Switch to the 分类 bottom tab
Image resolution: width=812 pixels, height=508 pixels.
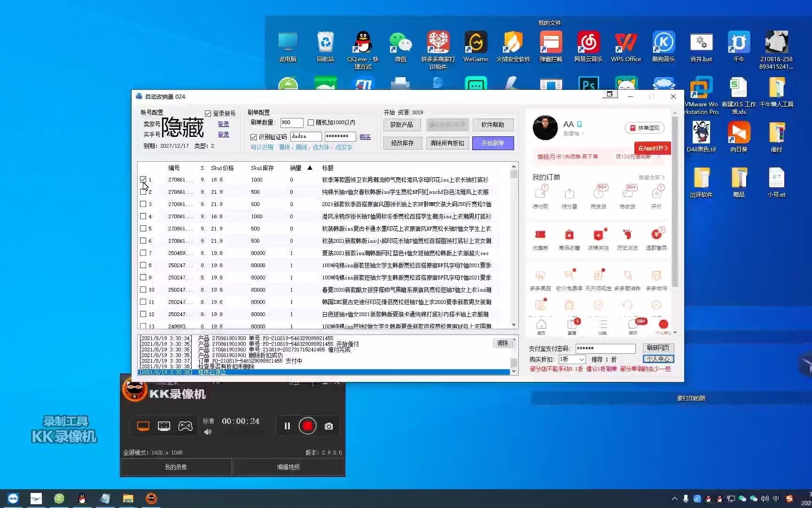tap(602, 326)
